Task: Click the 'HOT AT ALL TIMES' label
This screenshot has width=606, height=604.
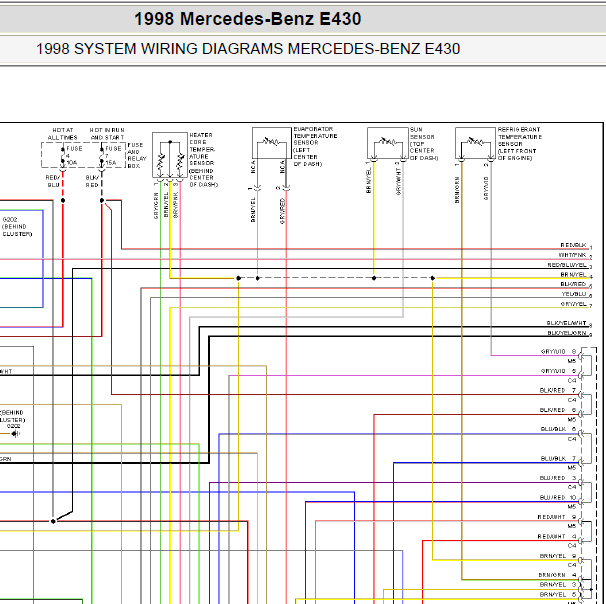Action: tap(63, 134)
